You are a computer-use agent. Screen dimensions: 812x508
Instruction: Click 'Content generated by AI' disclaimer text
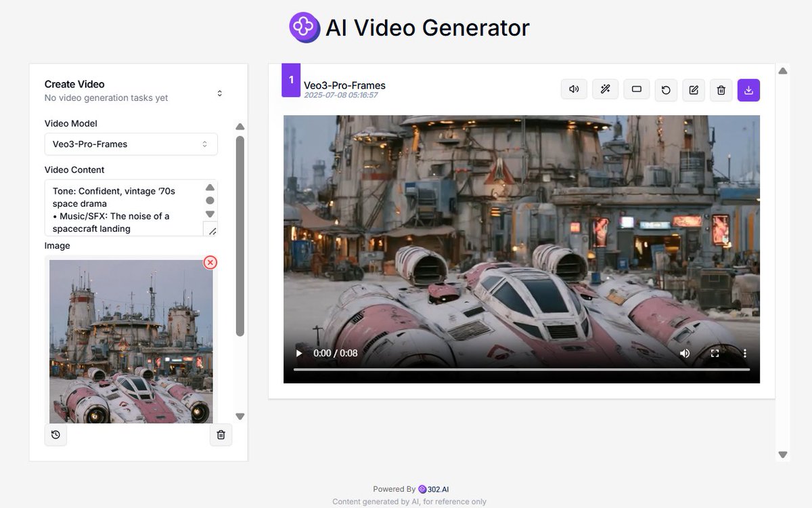[x=409, y=502]
